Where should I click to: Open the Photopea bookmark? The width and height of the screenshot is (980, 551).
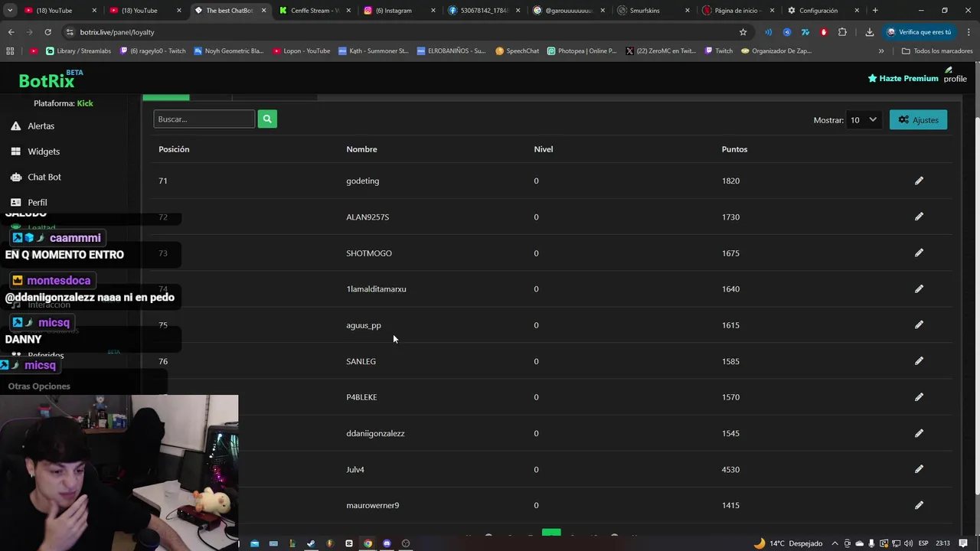582,51
